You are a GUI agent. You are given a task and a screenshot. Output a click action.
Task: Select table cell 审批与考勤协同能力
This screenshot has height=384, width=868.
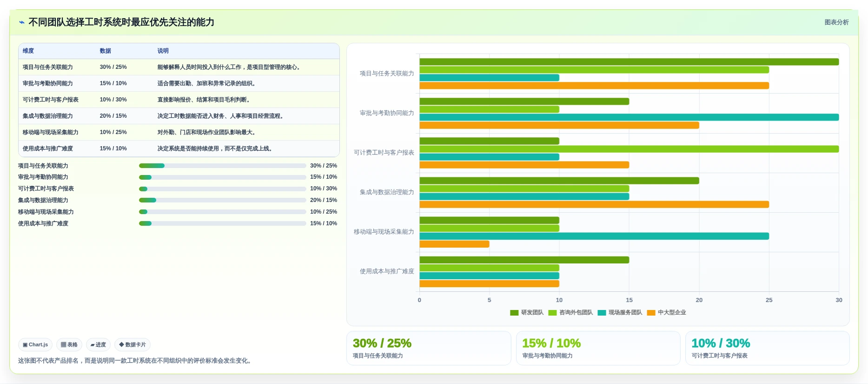pos(48,83)
